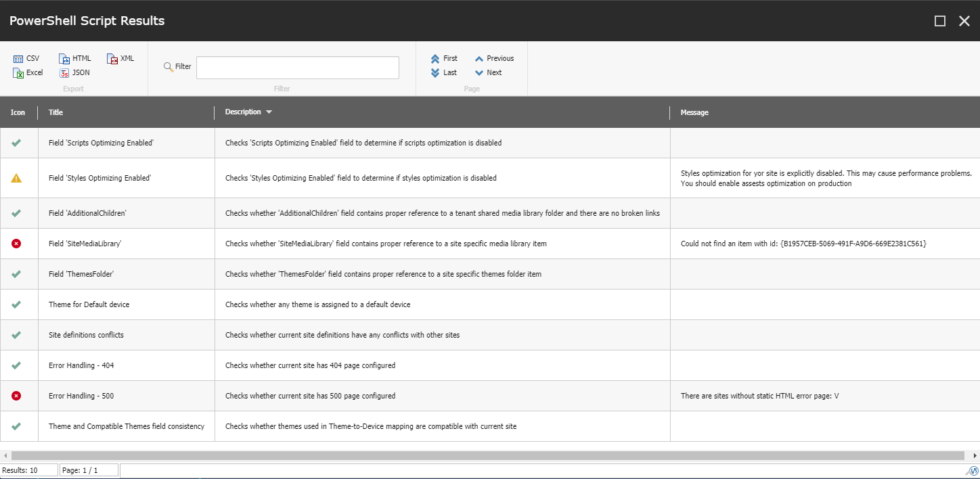Viewport: 980px width, 479px height.
Task: Select title Error Handling - 500
Action: pos(81,396)
